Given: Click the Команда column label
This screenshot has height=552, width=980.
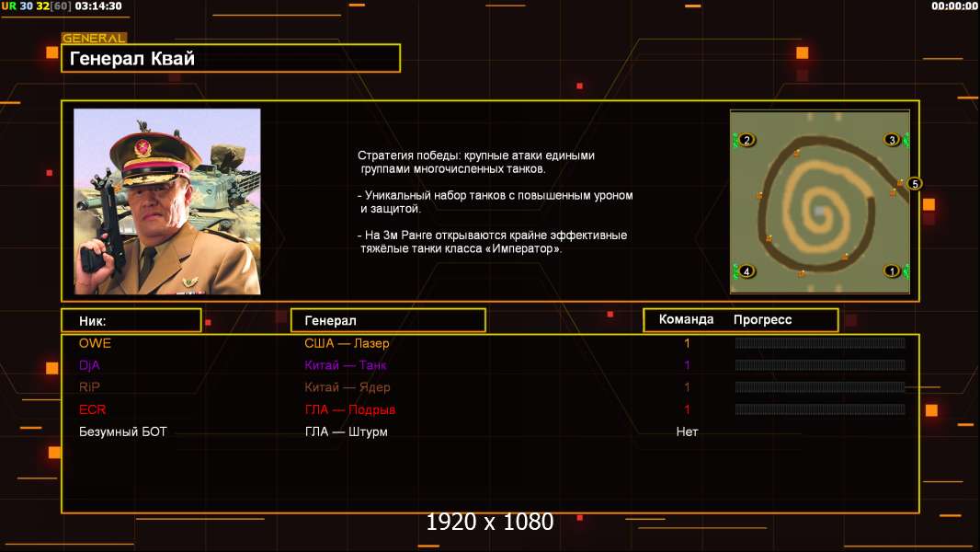Looking at the screenshot, I should tap(686, 320).
